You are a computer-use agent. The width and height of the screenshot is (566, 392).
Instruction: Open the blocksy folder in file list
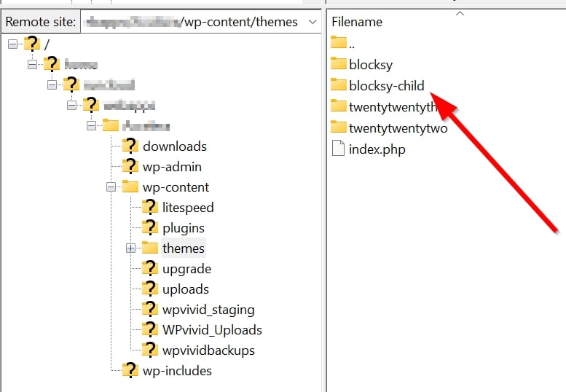point(371,65)
